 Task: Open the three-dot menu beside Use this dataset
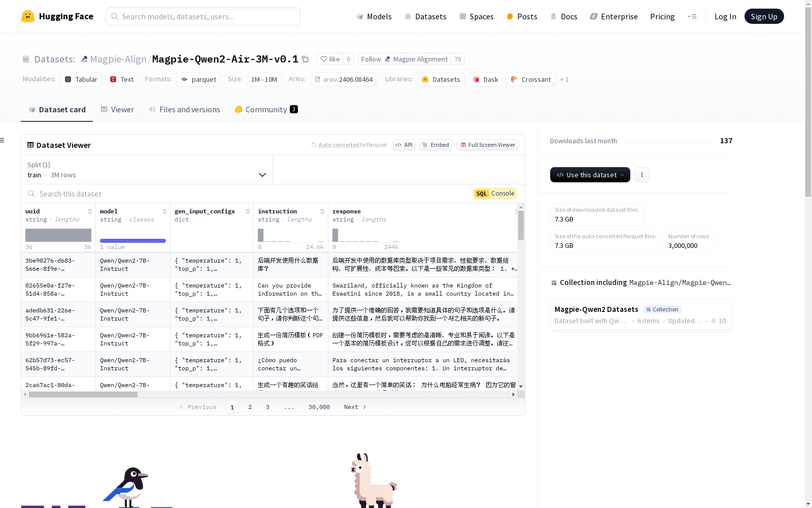coord(642,175)
